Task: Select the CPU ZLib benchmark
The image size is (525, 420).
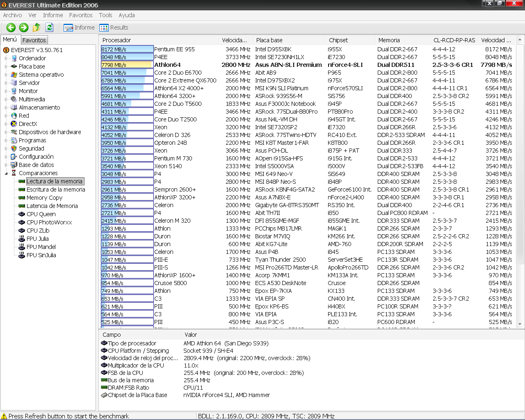Action: tap(38, 231)
